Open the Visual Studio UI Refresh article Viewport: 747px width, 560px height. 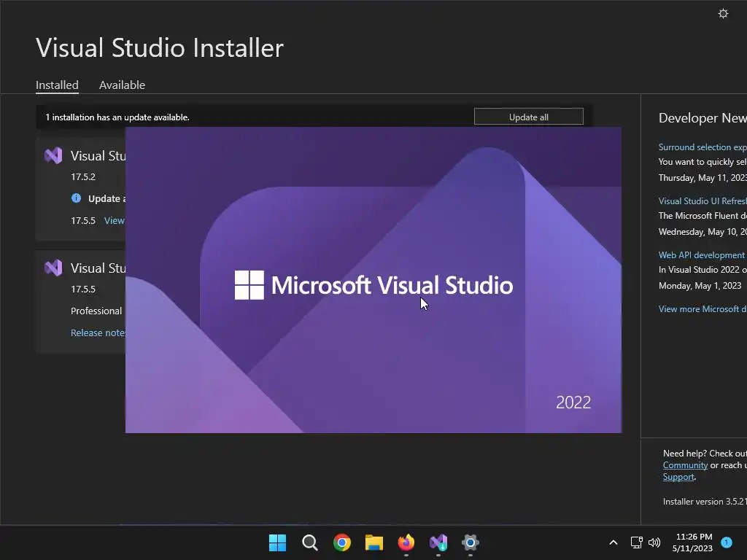[x=703, y=201]
